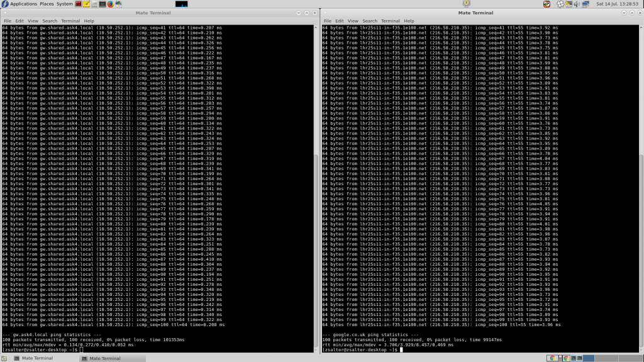Open File menu in left terminal
The height and width of the screenshot is (362, 644).
8,21
